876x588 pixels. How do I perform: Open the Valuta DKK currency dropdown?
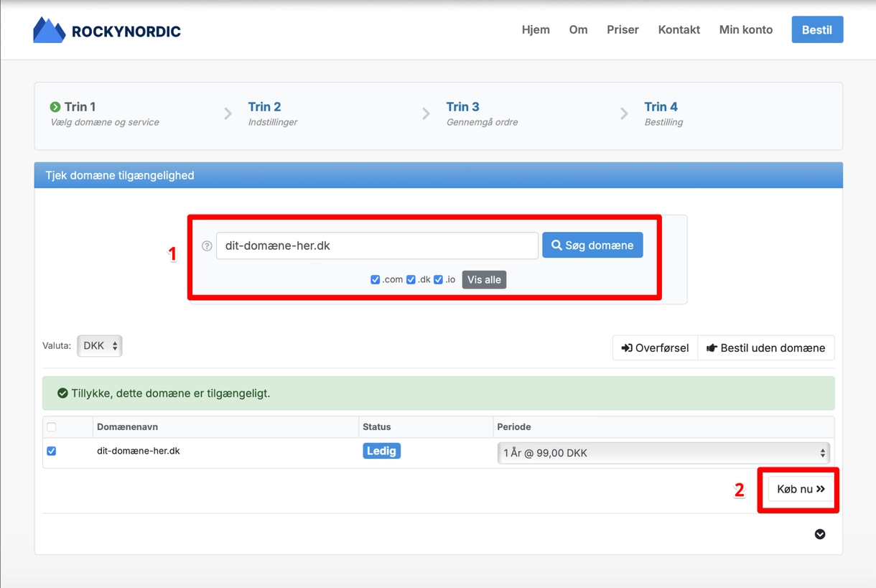point(99,346)
